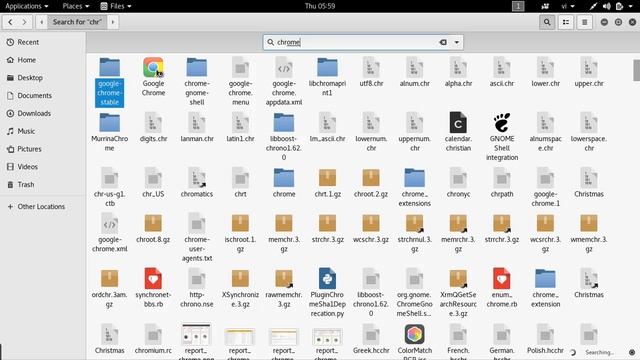Open the chrome-gnome-shell folder

197,68
